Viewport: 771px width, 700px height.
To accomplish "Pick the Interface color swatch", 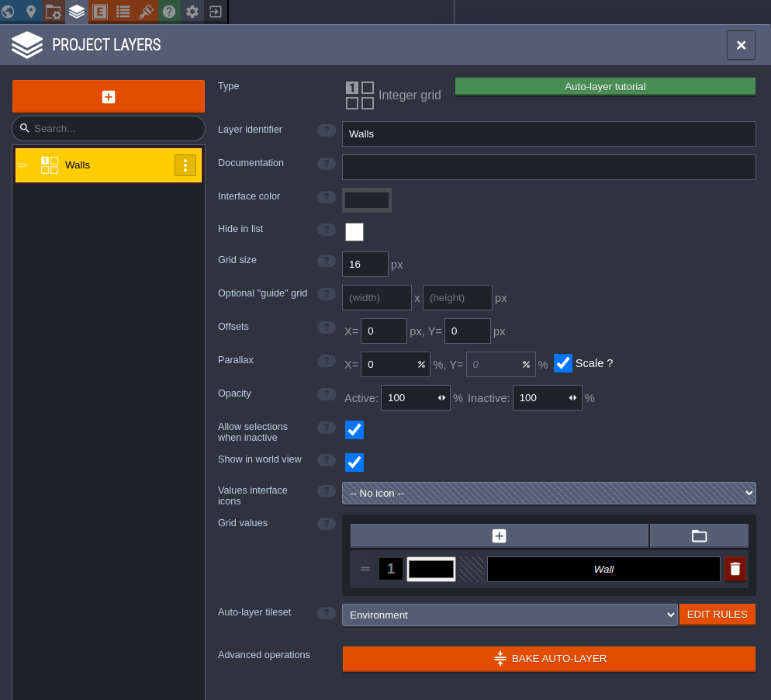I will click(x=367, y=200).
